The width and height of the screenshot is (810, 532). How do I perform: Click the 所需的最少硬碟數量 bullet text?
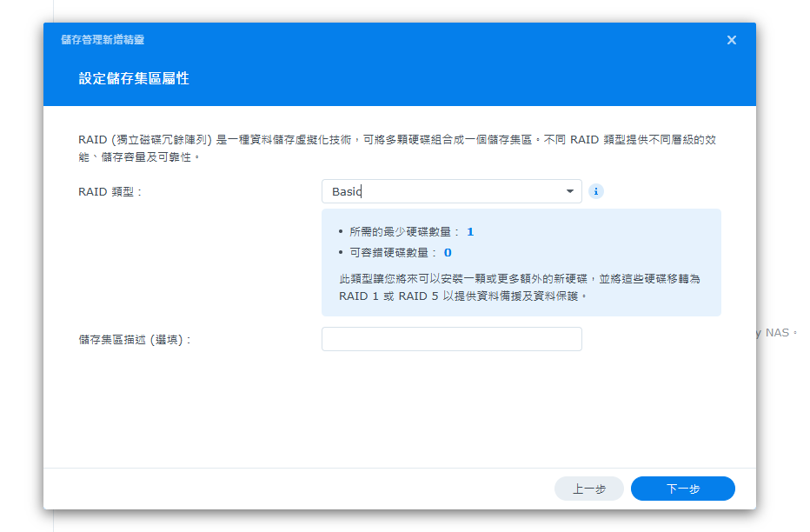click(404, 232)
